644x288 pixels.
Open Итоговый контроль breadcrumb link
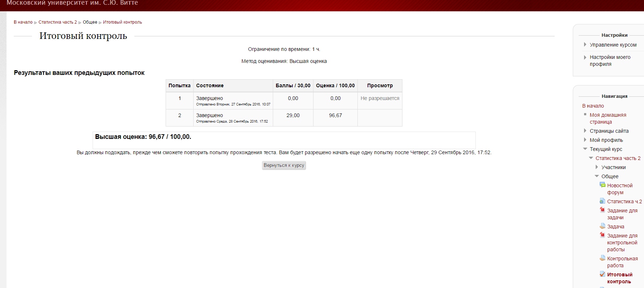(122, 22)
